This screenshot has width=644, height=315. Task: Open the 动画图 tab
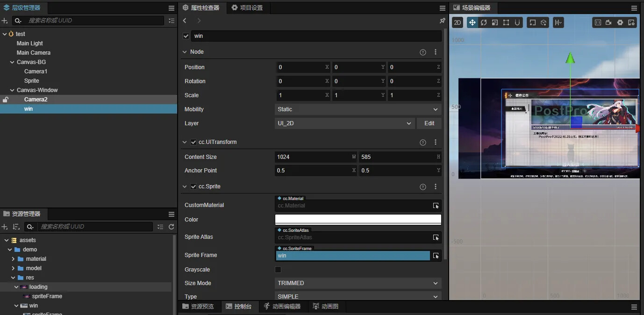tap(326, 307)
